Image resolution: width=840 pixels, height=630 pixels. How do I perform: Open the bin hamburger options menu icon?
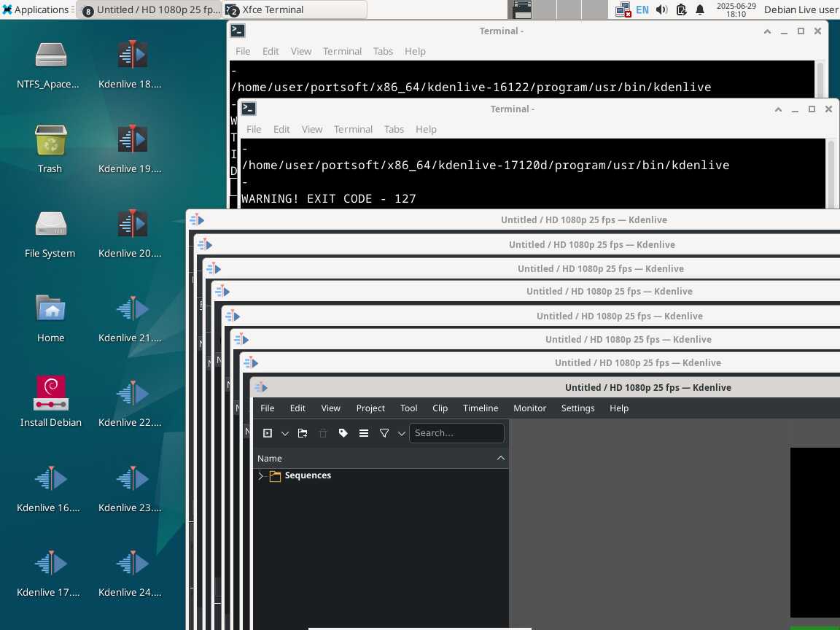click(x=364, y=433)
